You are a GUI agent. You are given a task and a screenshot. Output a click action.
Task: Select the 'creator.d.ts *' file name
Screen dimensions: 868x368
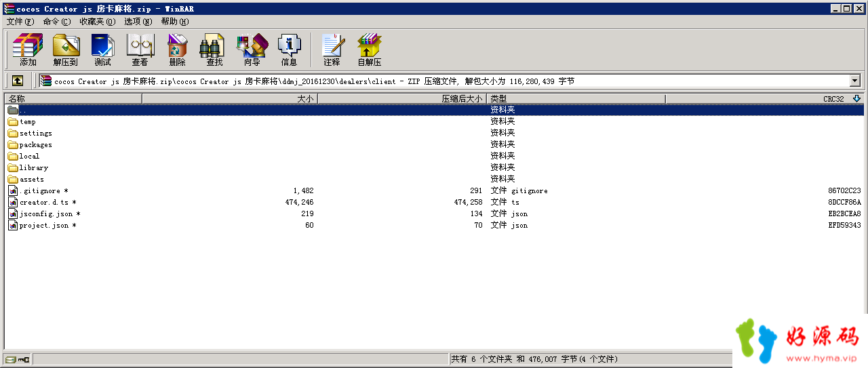[47, 203]
